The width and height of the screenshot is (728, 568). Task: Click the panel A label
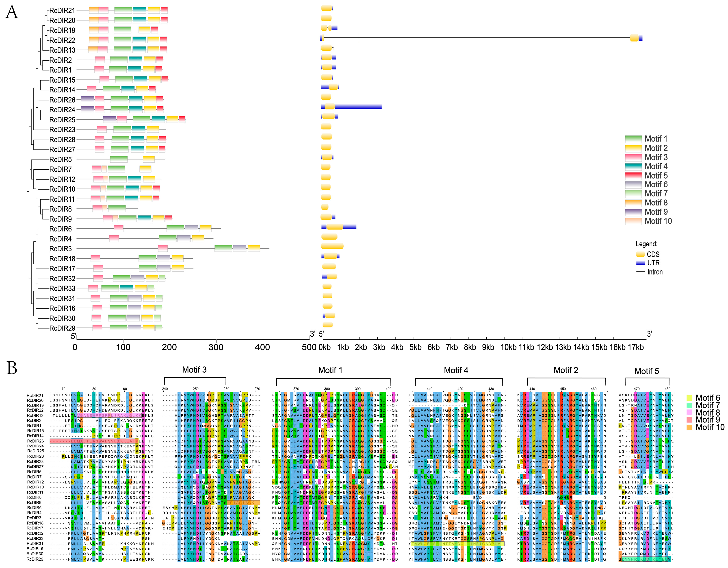12,12
